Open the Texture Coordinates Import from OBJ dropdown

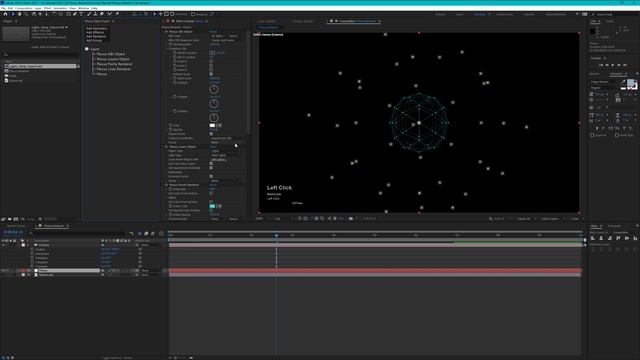click(227, 138)
